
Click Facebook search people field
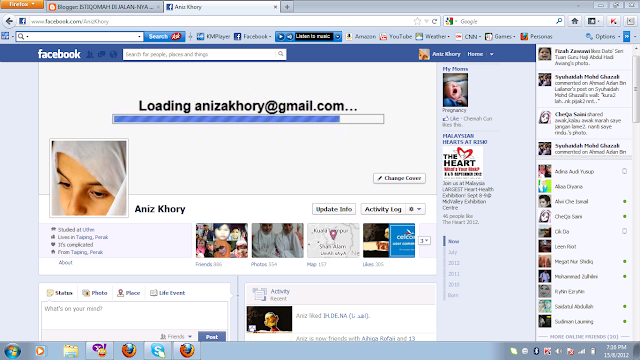coord(200,54)
